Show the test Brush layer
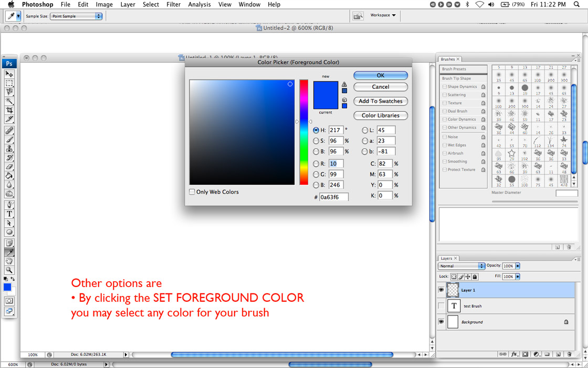This screenshot has width=588, height=368. 441,306
